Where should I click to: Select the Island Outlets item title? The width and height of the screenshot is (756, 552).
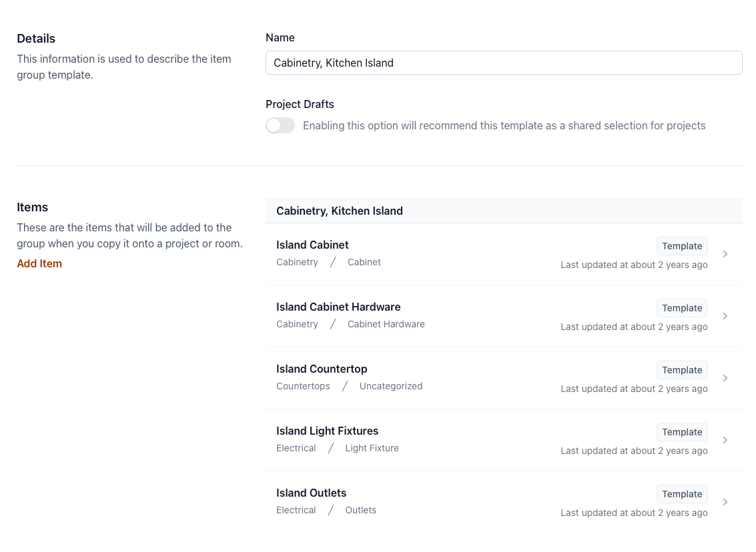click(311, 493)
